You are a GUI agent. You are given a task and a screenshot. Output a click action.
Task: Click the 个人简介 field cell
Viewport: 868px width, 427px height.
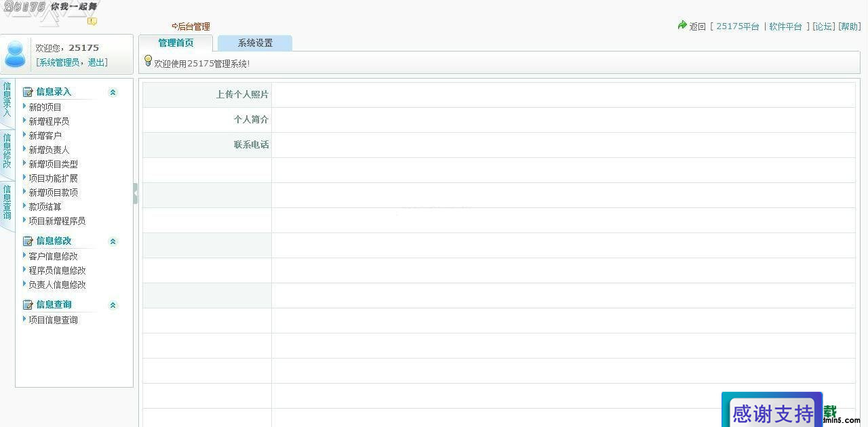(564, 120)
